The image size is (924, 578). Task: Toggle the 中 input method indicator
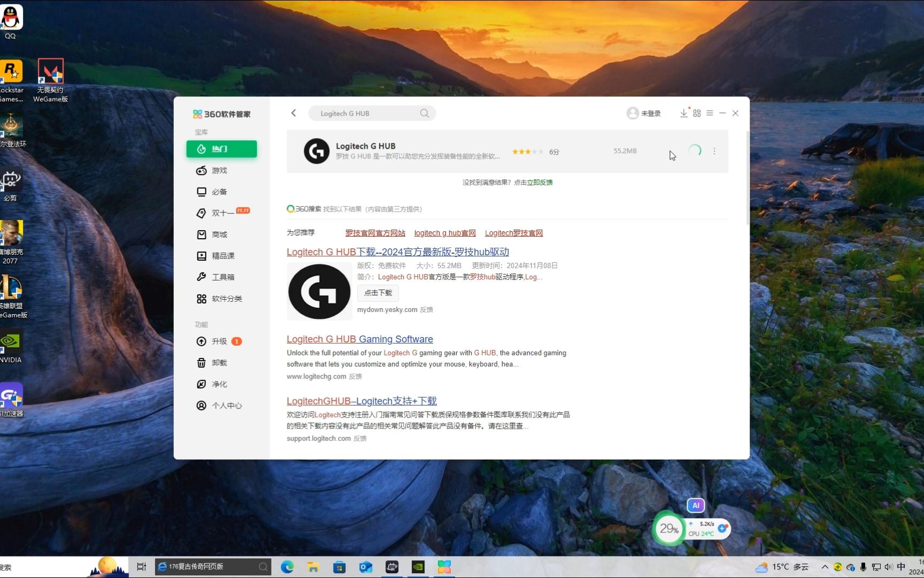pyautogui.click(x=901, y=567)
